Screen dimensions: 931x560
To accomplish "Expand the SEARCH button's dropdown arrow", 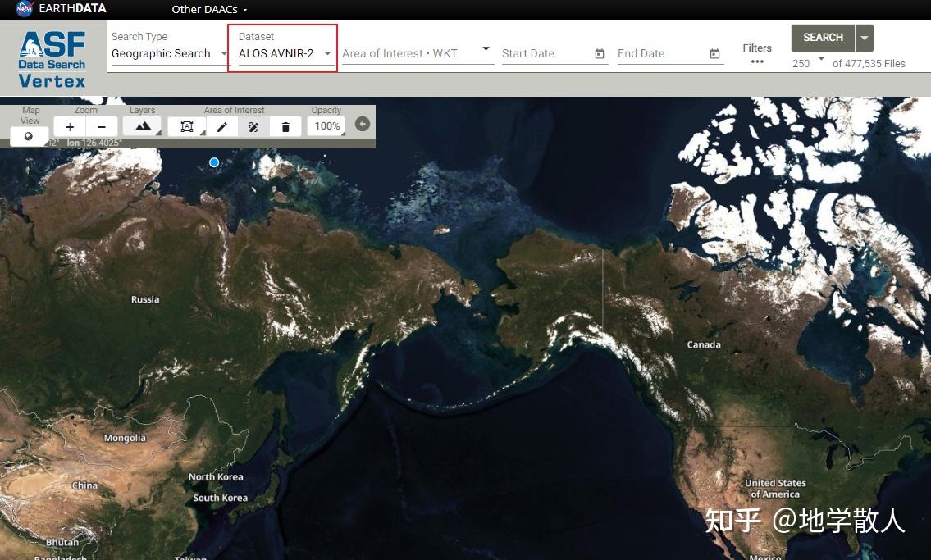I will click(x=864, y=38).
